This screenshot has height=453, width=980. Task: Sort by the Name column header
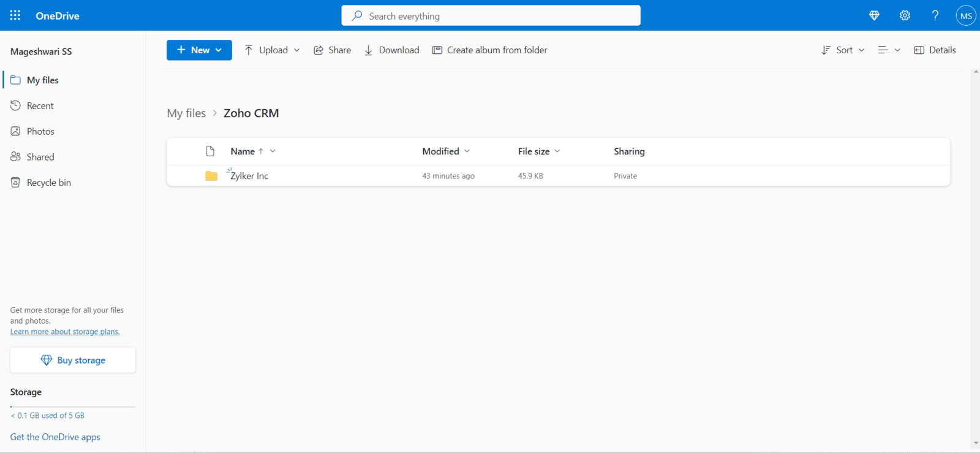(x=243, y=151)
